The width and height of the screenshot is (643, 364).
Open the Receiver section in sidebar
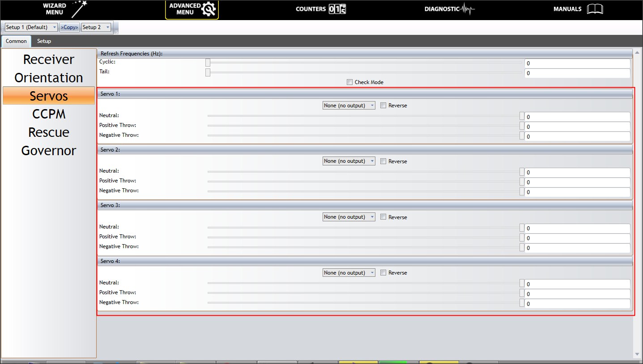click(49, 59)
